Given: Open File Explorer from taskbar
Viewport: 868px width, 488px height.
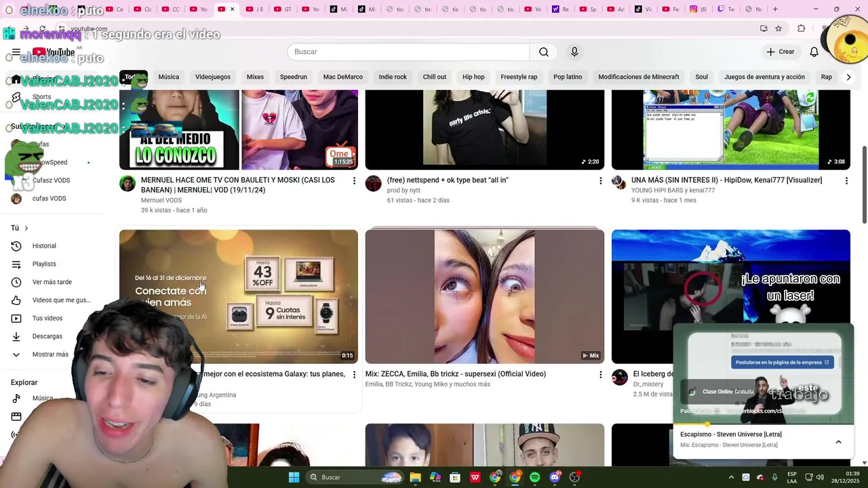Looking at the screenshot, I should pyautogui.click(x=416, y=477).
